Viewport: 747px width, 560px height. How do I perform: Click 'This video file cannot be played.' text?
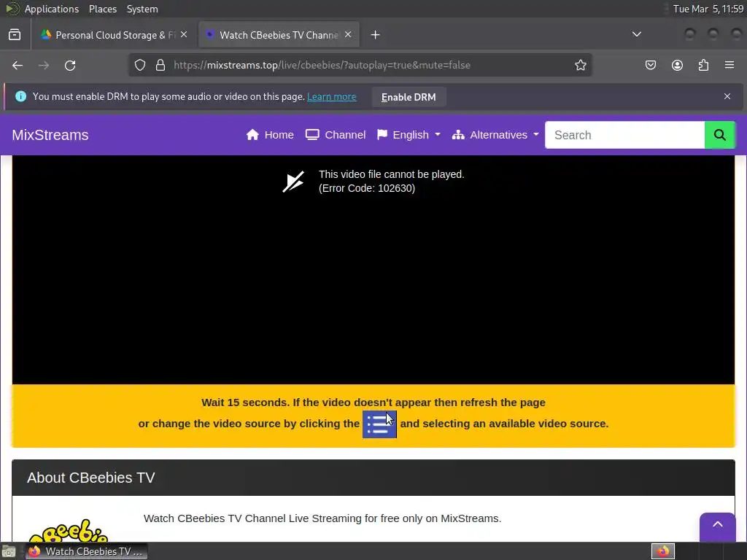391,174
